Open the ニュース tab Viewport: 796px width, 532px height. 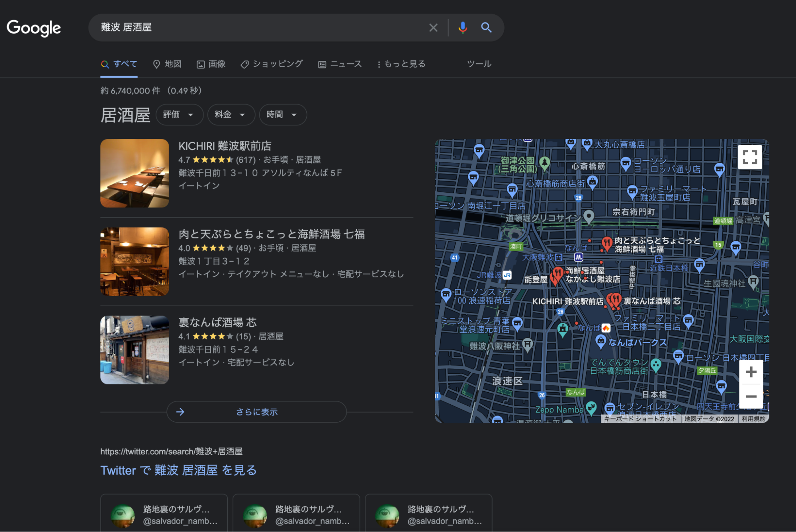pos(340,64)
